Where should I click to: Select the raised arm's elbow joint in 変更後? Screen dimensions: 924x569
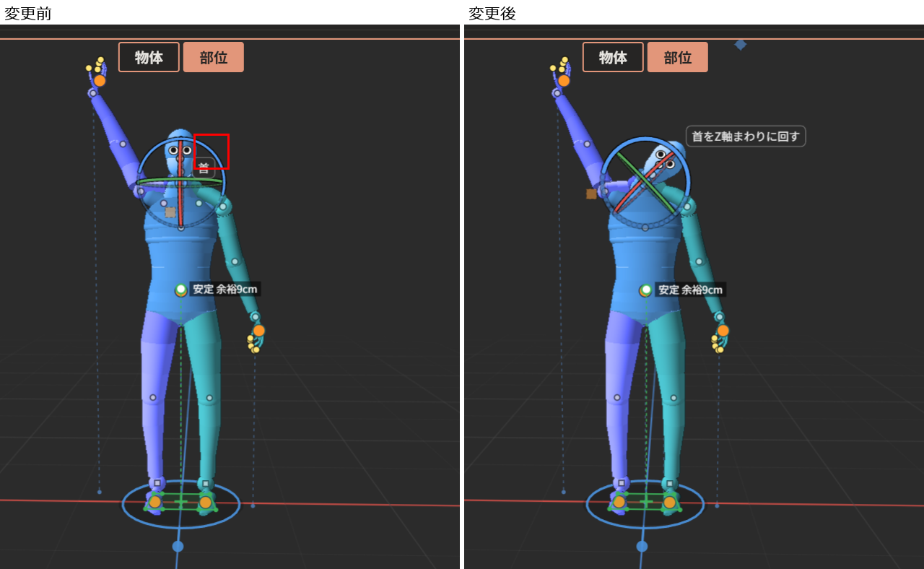point(587,144)
